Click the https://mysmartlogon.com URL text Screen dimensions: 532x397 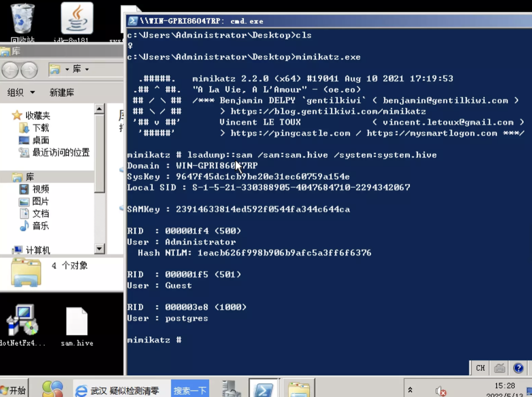432,133
